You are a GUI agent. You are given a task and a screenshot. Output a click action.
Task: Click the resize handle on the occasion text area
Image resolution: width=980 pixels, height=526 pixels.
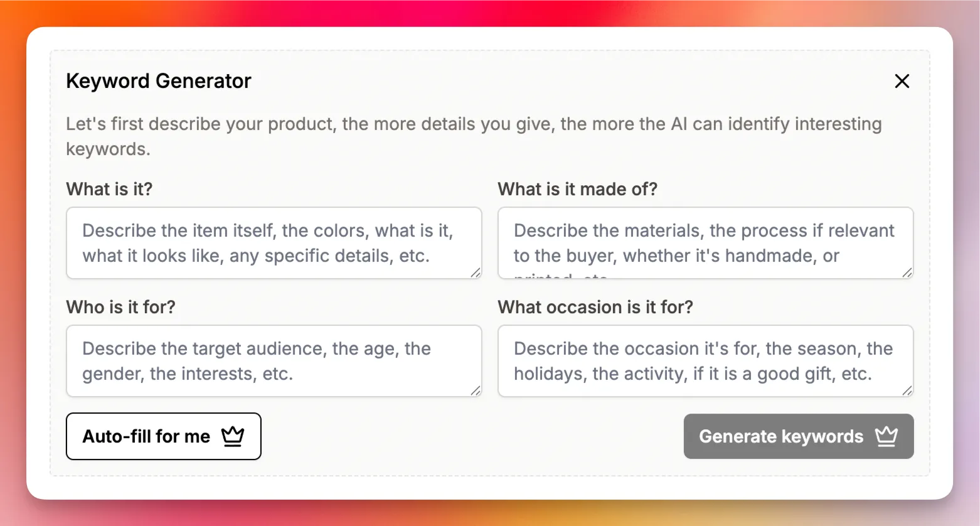coord(908,390)
